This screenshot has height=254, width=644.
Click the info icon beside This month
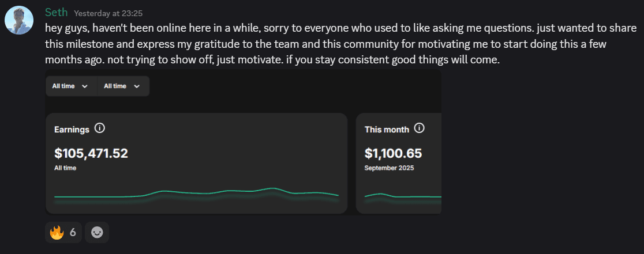point(420,128)
